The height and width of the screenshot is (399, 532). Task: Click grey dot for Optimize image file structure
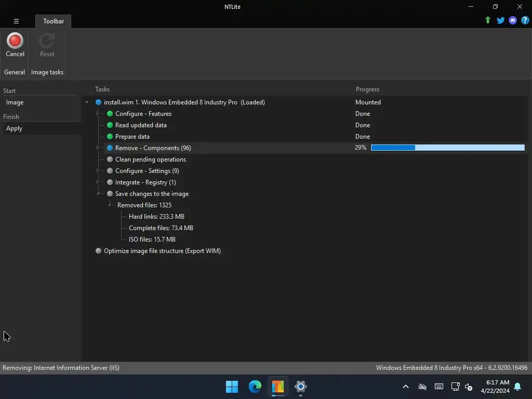[98, 251]
